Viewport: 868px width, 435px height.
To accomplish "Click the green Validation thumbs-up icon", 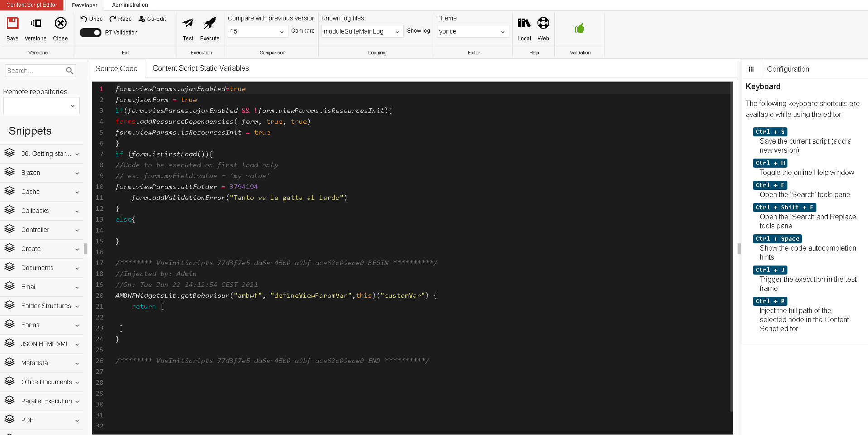I will (x=580, y=27).
